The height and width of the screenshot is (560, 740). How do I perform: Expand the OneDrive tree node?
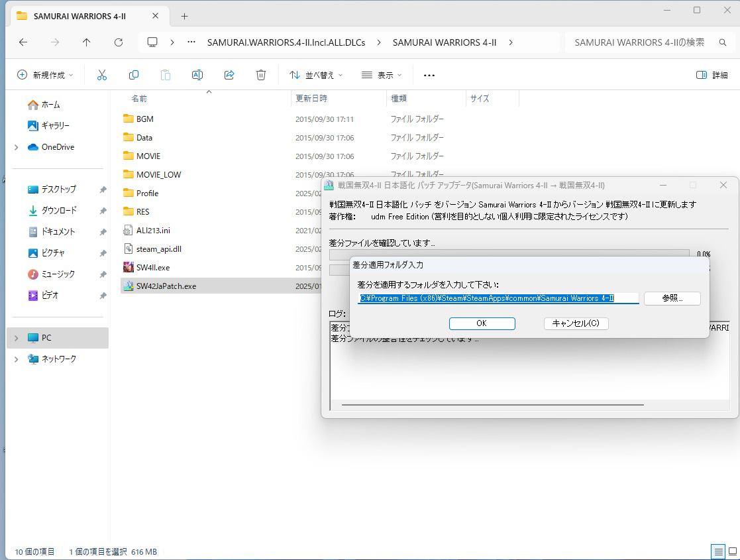[x=17, y=147]
